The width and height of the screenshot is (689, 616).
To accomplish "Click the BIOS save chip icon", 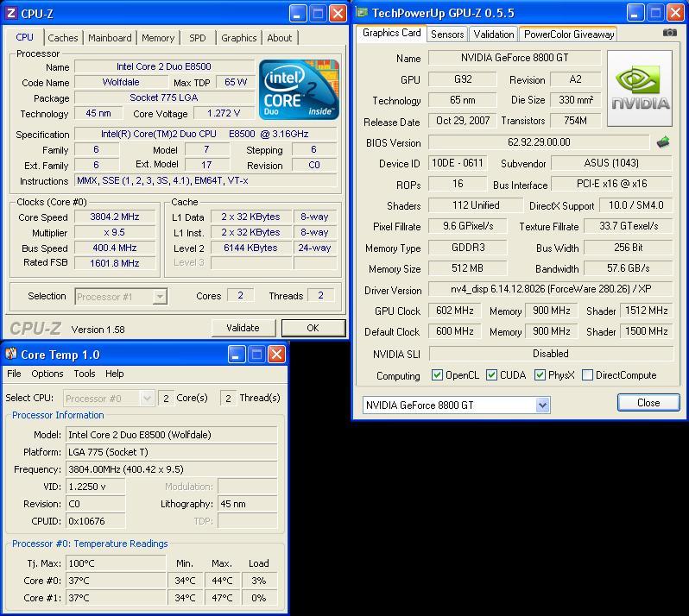I will (663, 142).
